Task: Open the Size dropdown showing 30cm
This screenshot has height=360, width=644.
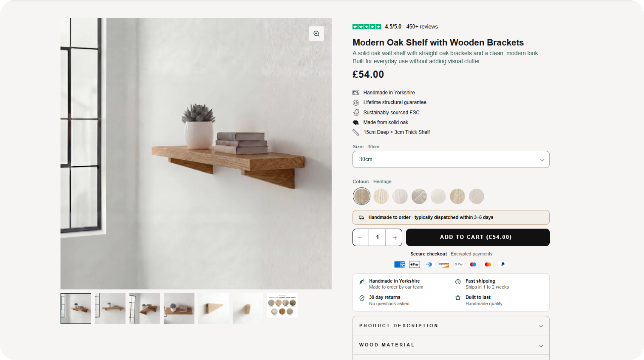Action: (x=451, y=159)
